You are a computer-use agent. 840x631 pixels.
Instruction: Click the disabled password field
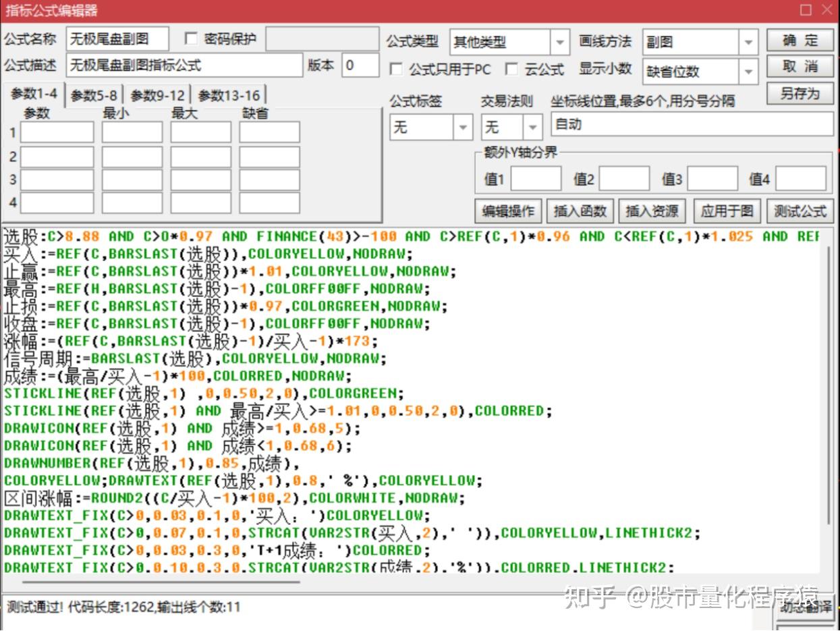click(321, 39)
